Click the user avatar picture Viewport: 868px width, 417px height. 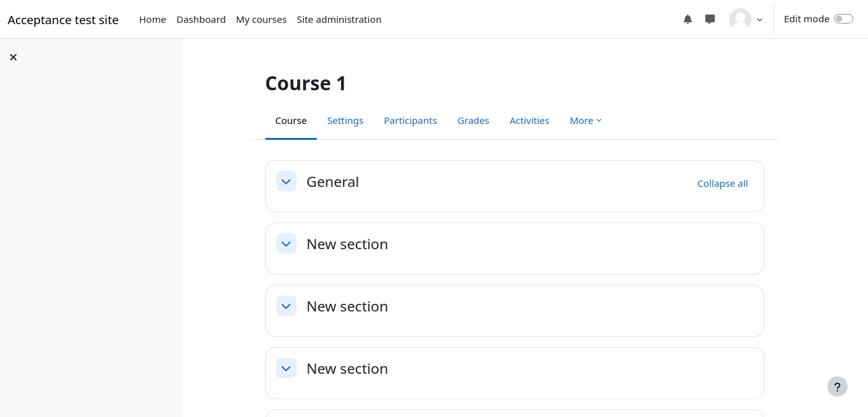(x=740, y=19)
